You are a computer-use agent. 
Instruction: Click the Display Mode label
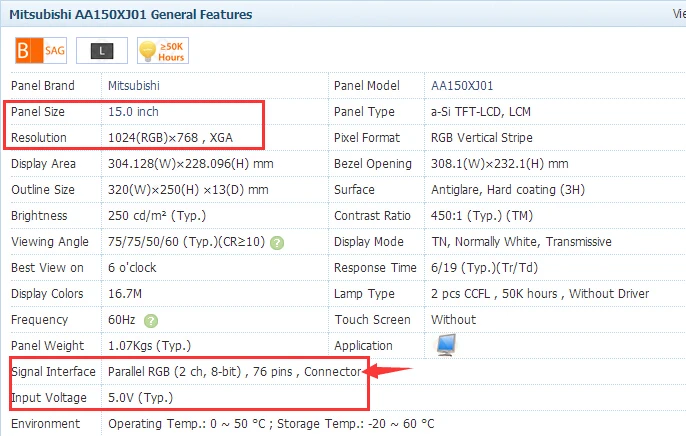(x=369, y=242)
